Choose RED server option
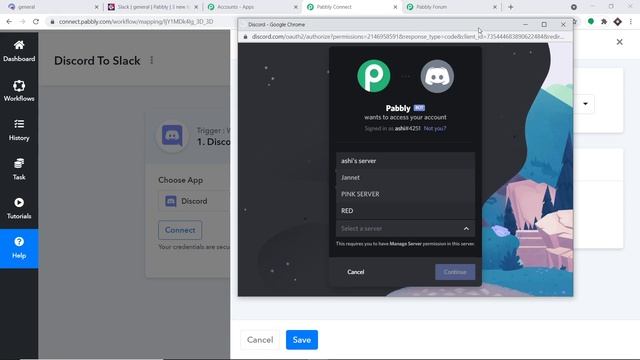Screen dimensions: 640x360 [x=405, y=211]
